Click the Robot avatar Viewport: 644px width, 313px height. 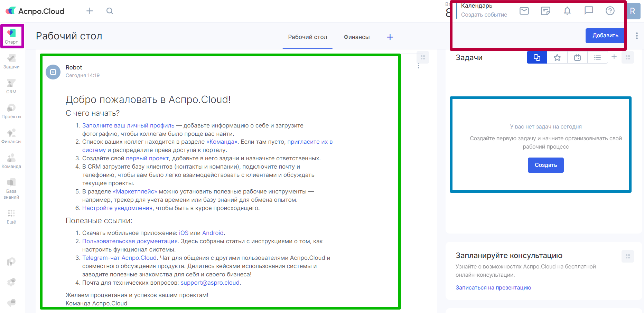tap(53, 72)
